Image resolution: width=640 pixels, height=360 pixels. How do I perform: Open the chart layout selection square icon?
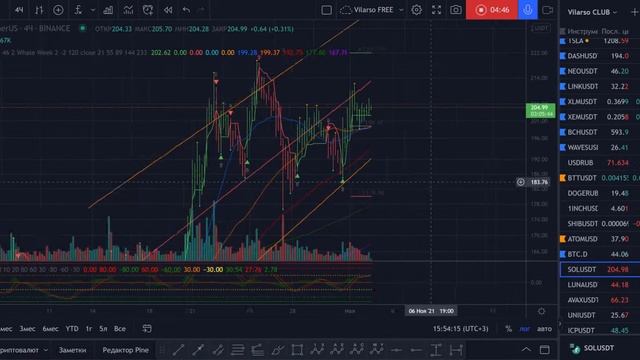tap(327, 10)
